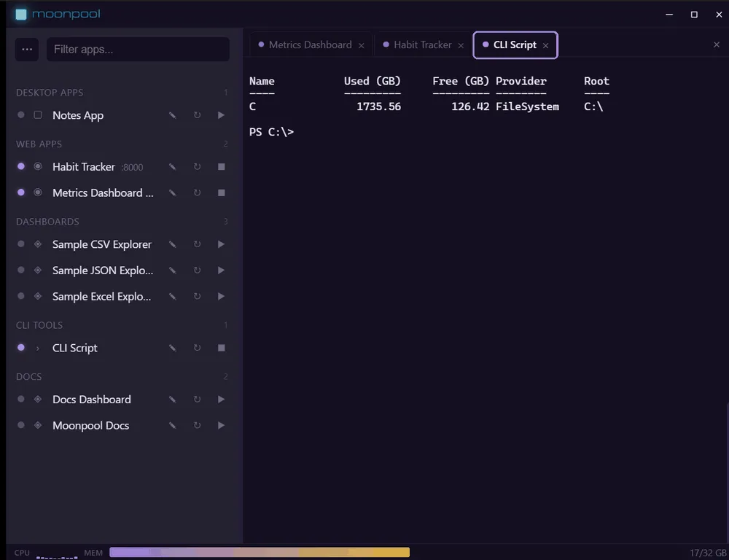Stop the running Metrics Dashboard app

click(222, 192)
